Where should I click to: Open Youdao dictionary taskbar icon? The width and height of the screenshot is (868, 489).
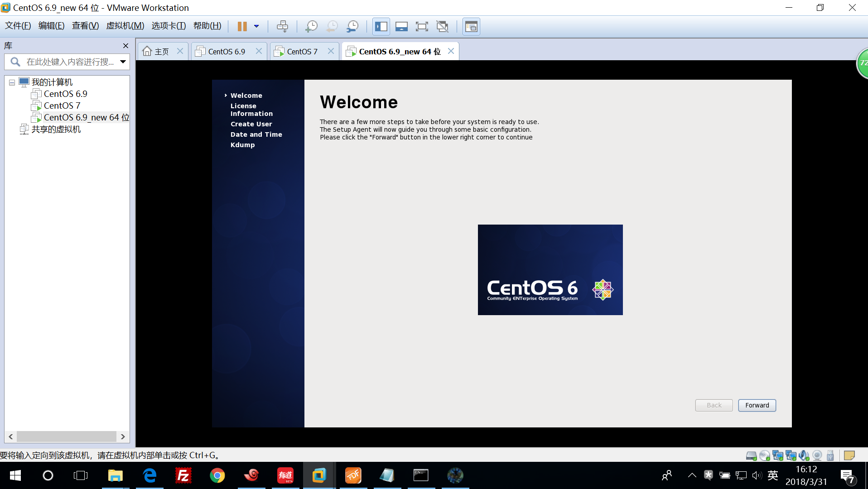(x=285, y=475)
